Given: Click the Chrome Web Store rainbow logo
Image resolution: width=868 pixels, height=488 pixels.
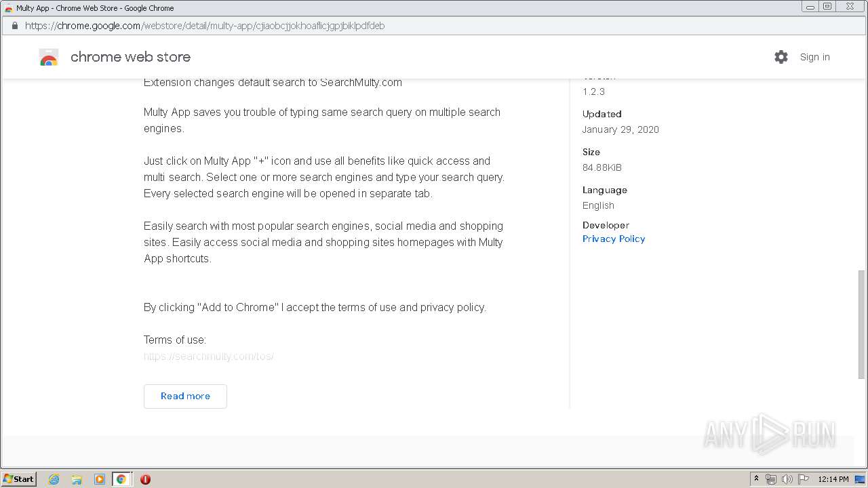Looking at the screenshot, I should (49, 58).
